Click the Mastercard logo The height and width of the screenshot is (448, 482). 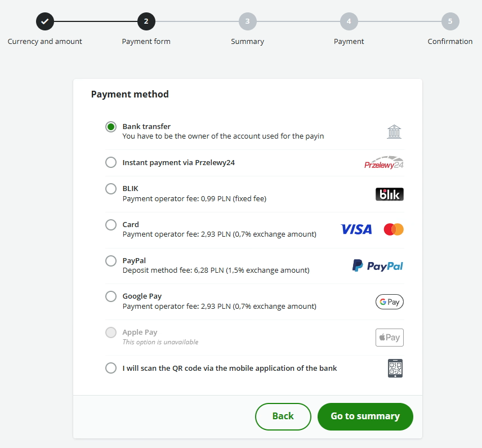click(394, 229)
